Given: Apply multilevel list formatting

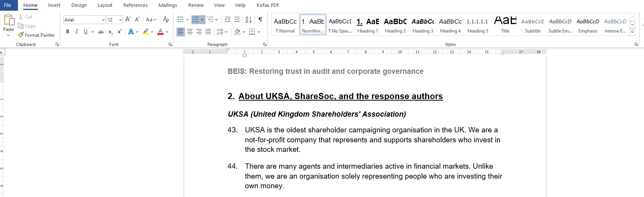Looking at the screenshot, I should point(210,20).
